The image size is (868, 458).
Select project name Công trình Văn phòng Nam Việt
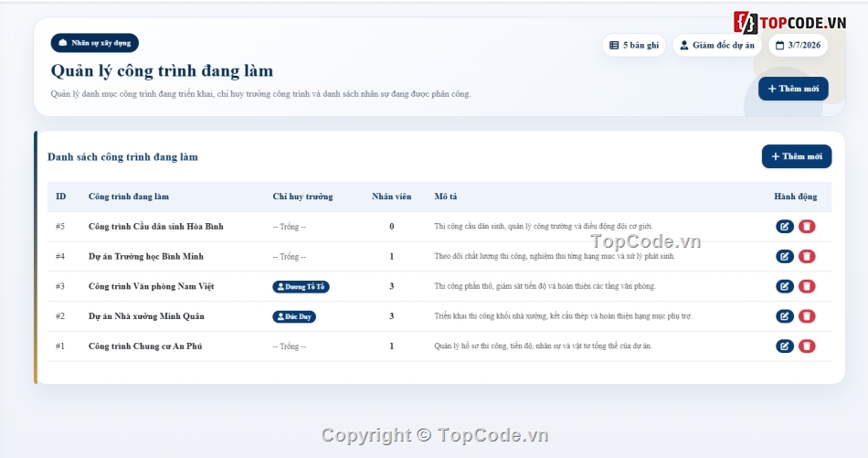[151, 286]
